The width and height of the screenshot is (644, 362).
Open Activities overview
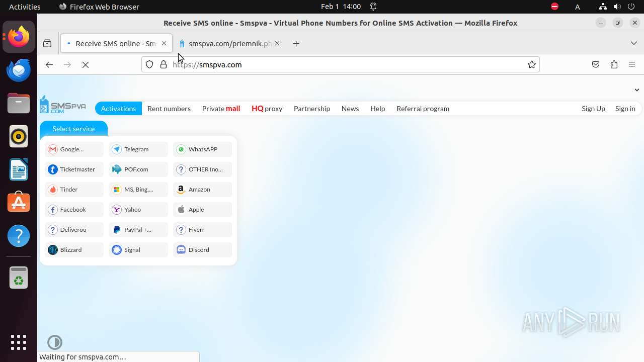point(25,7)
